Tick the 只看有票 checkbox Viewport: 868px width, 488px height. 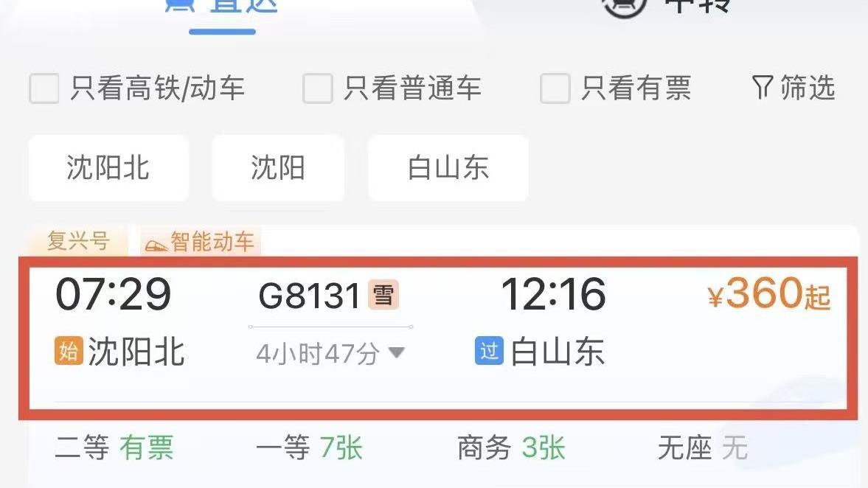555,88
